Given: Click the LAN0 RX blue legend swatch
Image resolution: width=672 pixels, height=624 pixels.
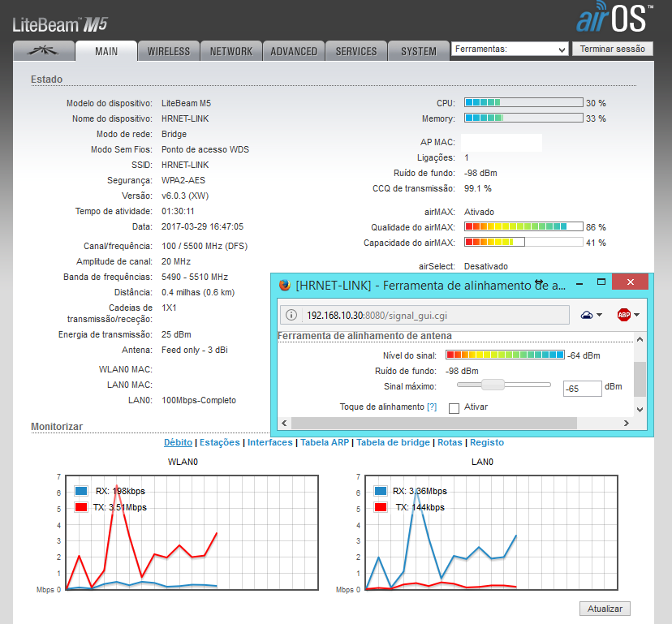Looking at the screenshot, I should point(381,491).
